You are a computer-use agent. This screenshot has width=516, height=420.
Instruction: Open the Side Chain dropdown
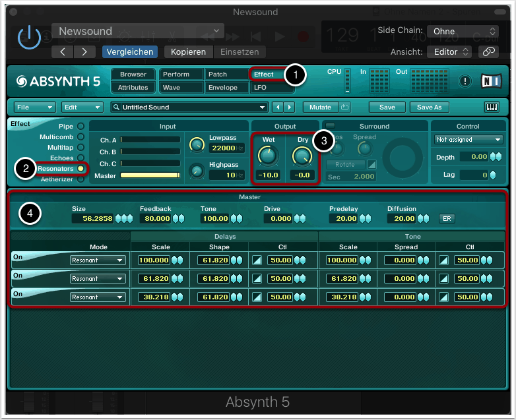coord(463,31)
